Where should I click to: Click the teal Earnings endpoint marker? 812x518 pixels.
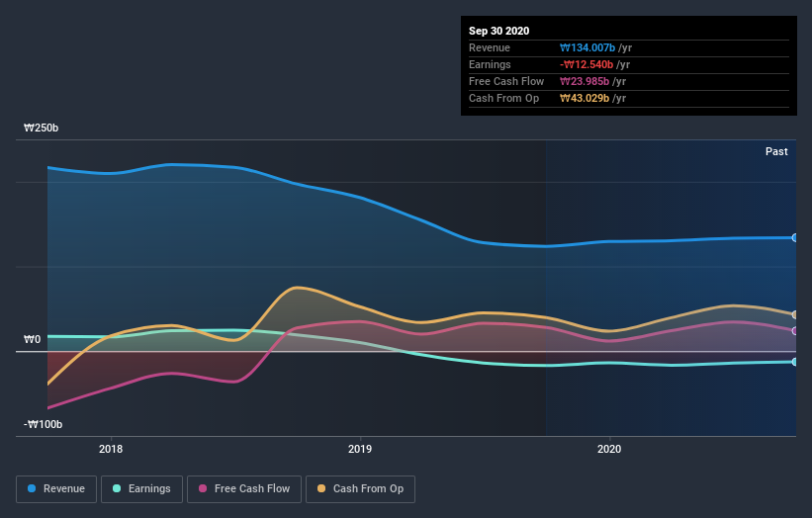795,362
